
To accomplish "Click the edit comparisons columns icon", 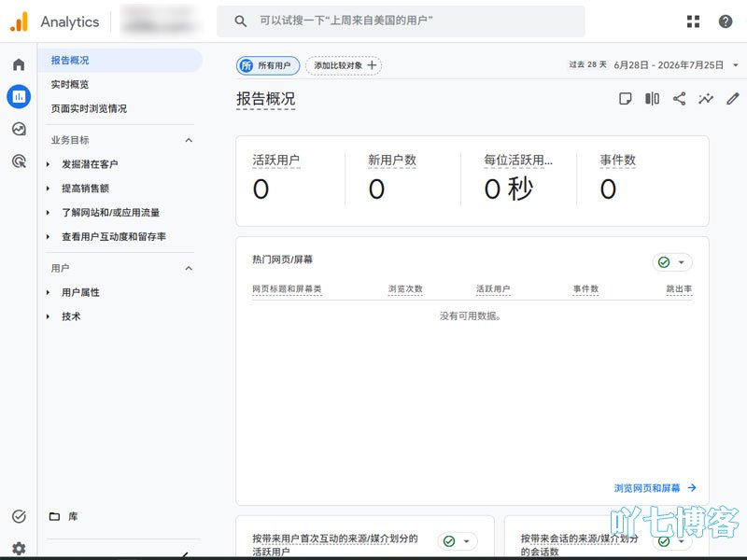I will [x=652, y=99].
